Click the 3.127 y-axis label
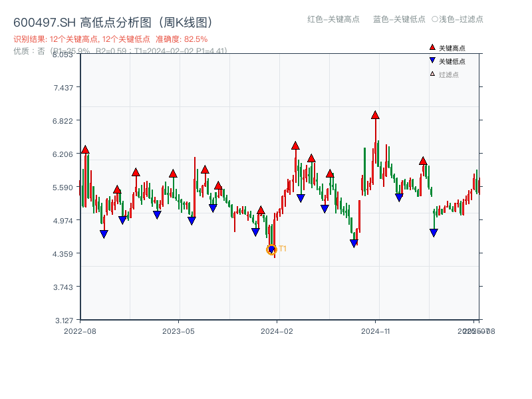Image resolution: width=532 pixels, height=399 pixels. point(64,321)
